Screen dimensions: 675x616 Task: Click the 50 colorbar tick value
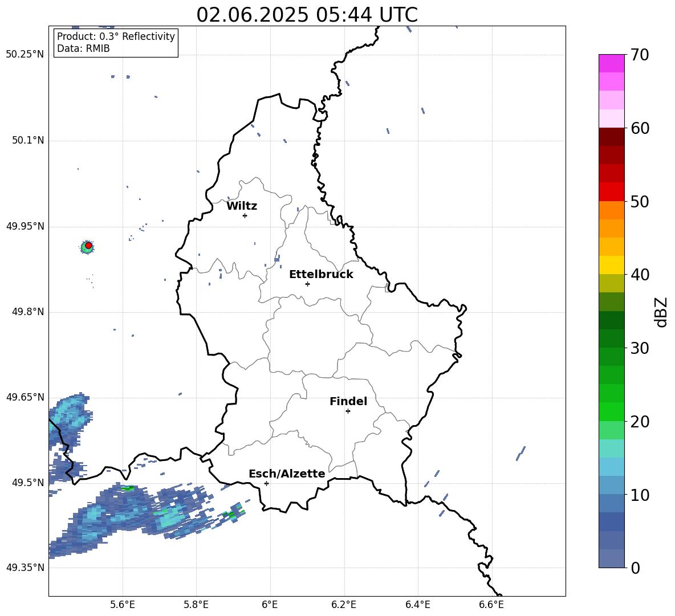(x=640, y=202)
